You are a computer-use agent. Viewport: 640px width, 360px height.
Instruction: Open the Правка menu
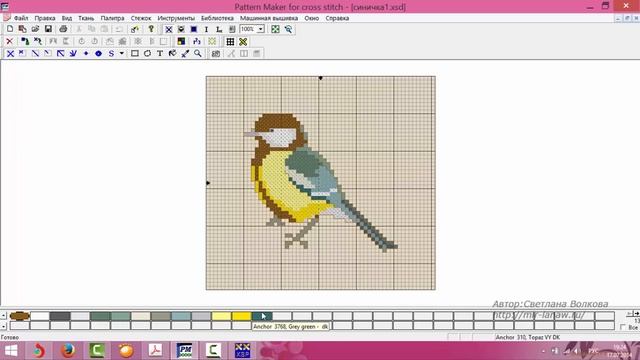[45, 18]
